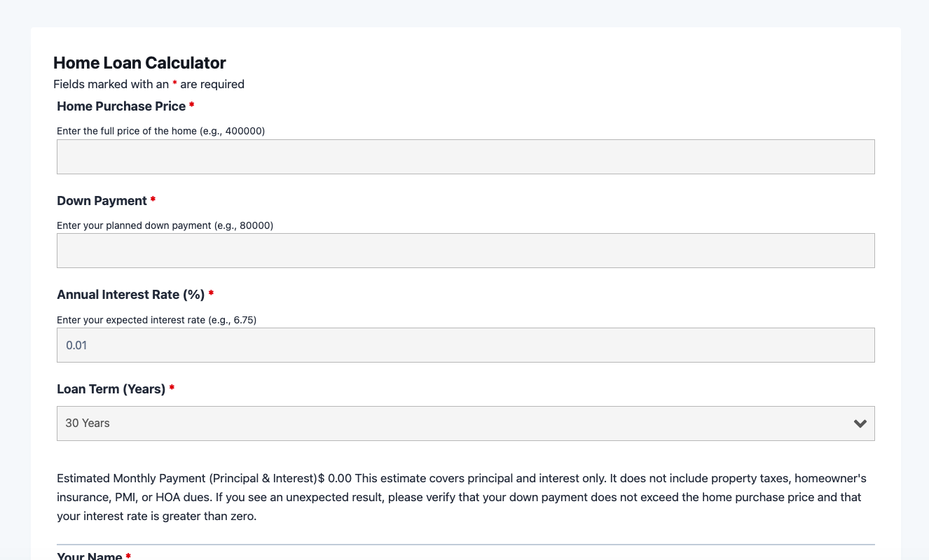Click the home price hint mentioning 400000
The height and width of the screenshot is (560, 929).
click(160, 131)
